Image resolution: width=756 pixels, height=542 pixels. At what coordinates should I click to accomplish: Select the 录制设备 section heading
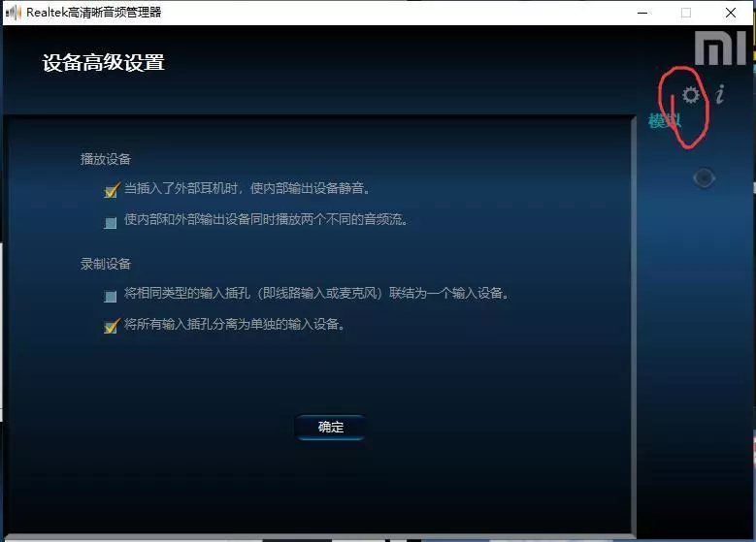pyautogui.click(x=106, y=264)
